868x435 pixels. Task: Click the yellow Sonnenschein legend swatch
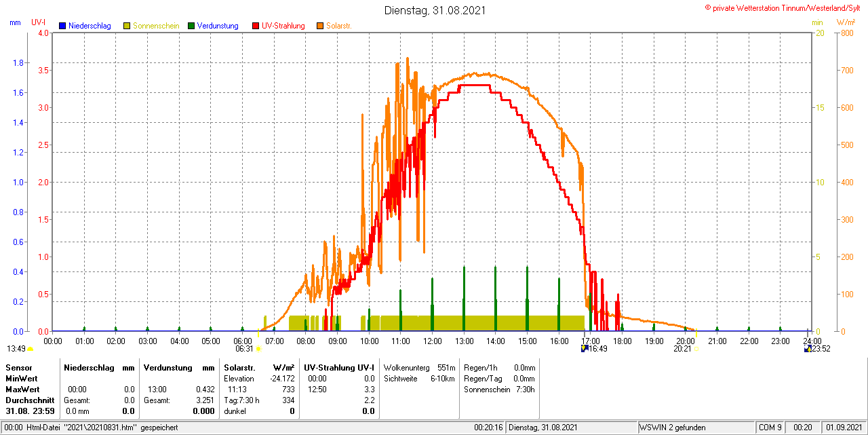click(x=127, y=26)
